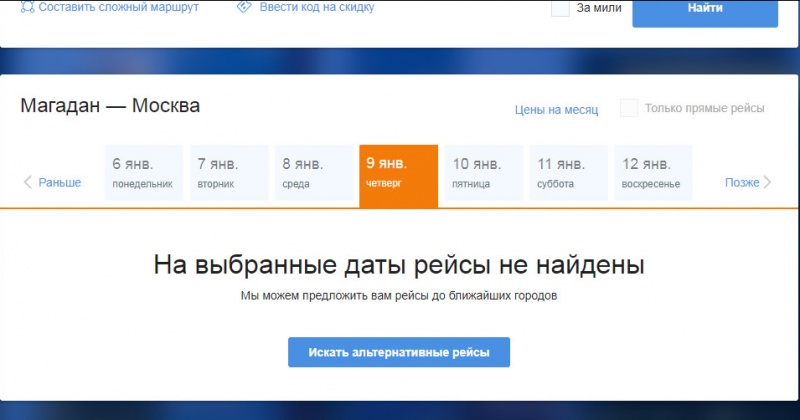Open the Цены на месяц link

556,110
